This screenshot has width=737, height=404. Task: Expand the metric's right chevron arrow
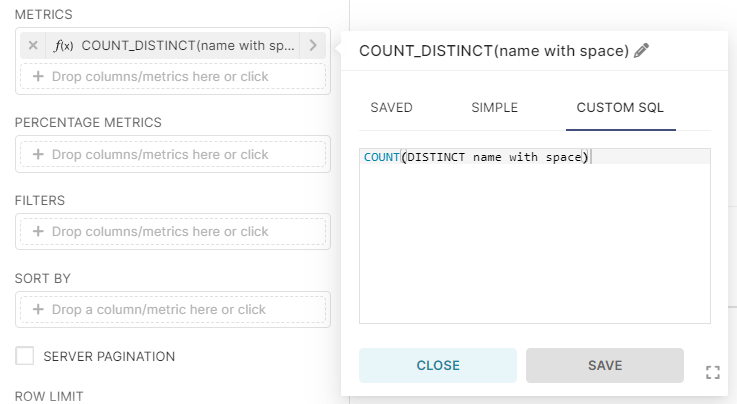pyautogui.click(x=313, y=46)
